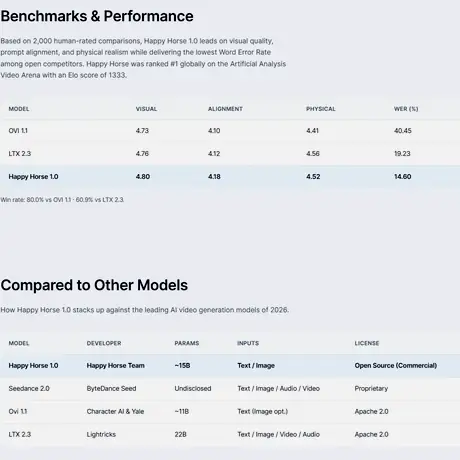Select the ALIGNMENT column header
This screenshot has width=460, height=460.
click(225, 109)
